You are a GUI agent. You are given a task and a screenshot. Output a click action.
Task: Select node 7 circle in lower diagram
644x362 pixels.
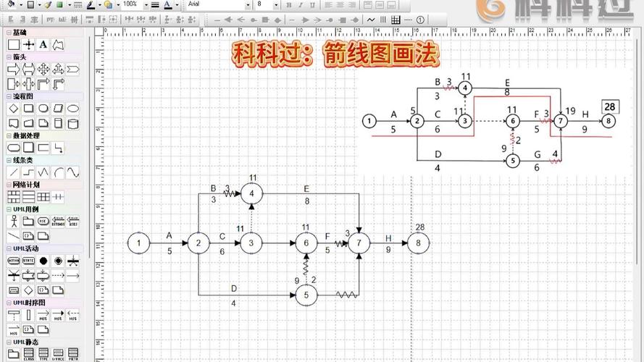coord(359,243)
